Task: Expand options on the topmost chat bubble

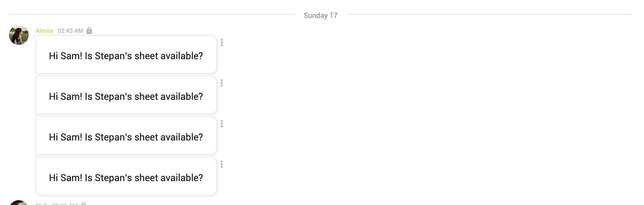Action: [x=221, y=42]
